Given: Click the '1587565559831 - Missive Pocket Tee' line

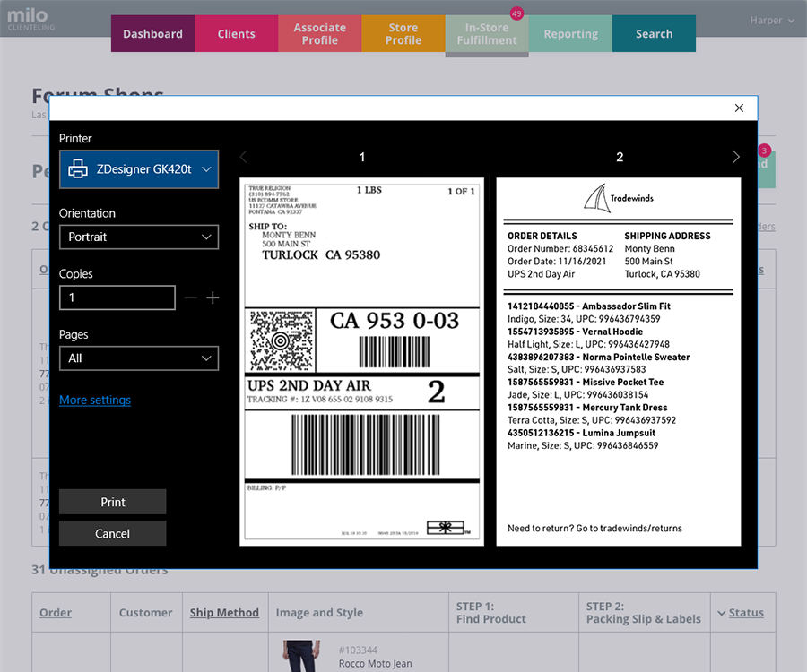Looking at the screenshot, I should [x=586, y=382].
